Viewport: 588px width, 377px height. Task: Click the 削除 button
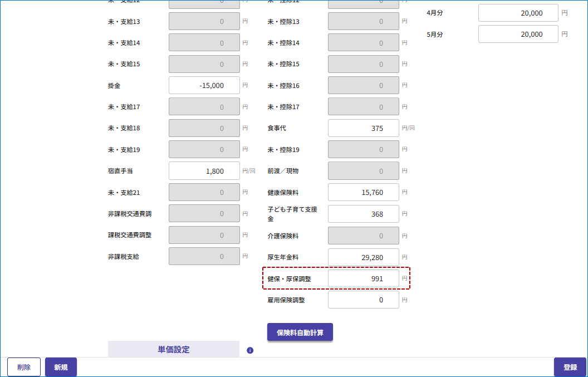pos(24,367)
